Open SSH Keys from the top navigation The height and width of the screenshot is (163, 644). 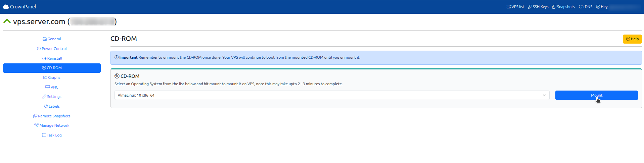(x=538, y=7)
